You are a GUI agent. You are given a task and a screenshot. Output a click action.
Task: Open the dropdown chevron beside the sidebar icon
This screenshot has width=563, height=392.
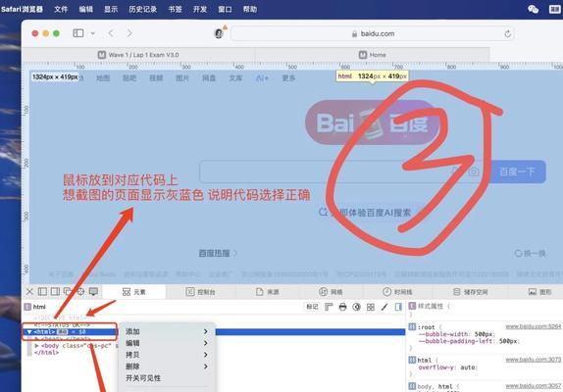(x=92, y=33)
